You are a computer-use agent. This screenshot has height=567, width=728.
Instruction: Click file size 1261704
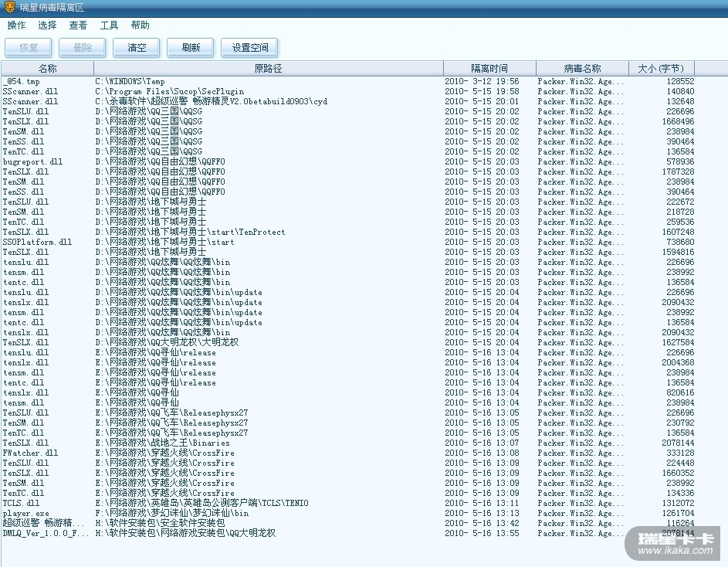pyautogui.click(x=679, y=513)
